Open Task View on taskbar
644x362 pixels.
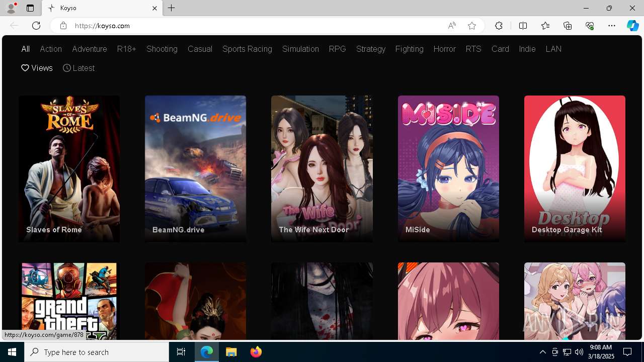coord(181,352)
